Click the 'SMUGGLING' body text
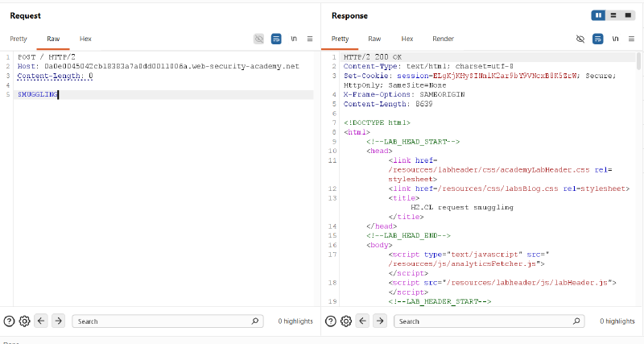 pyautogui.click(x=37, y=94)
